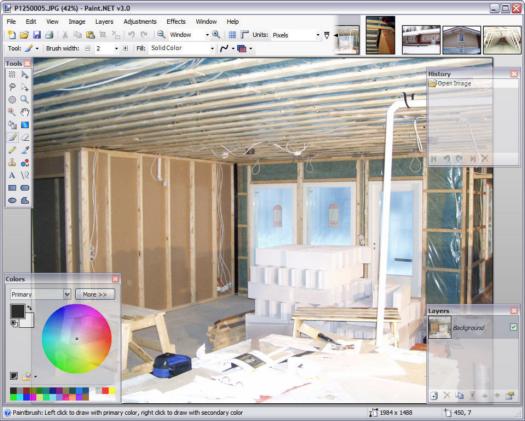The height and width of the screenshot is (421, 525).
Task: Select the Rounded Rectangle tool
Action: click(25, 188)
